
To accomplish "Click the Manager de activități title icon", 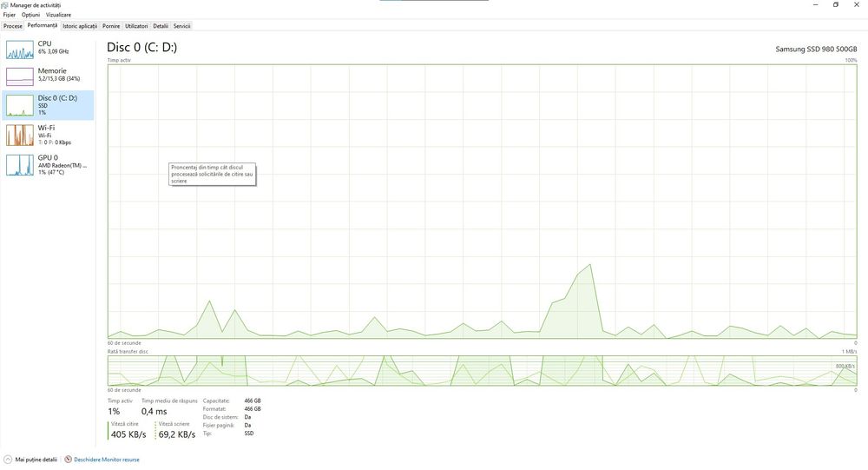I will point(5,5).
